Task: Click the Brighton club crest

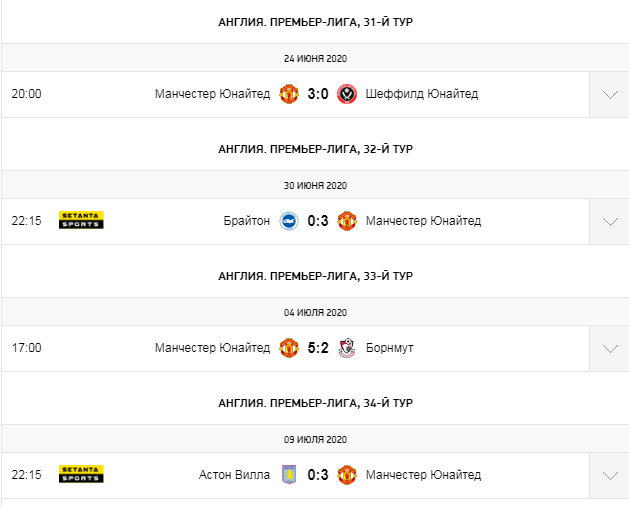Action: (289, 221)
